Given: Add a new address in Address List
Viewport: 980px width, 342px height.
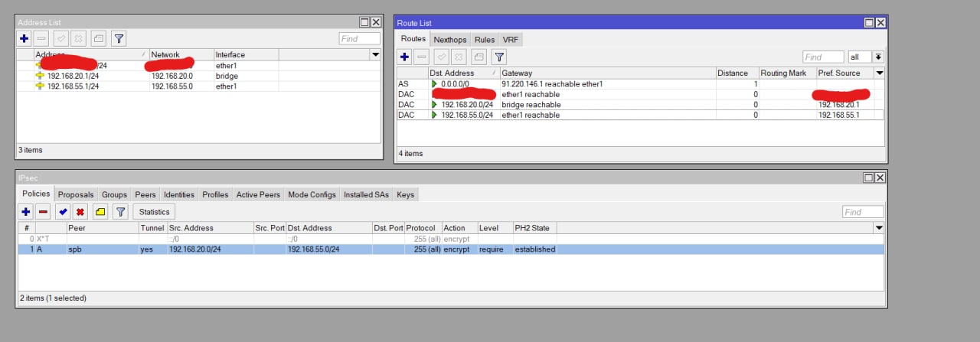Looking at the screenshot, I should 24,38.
